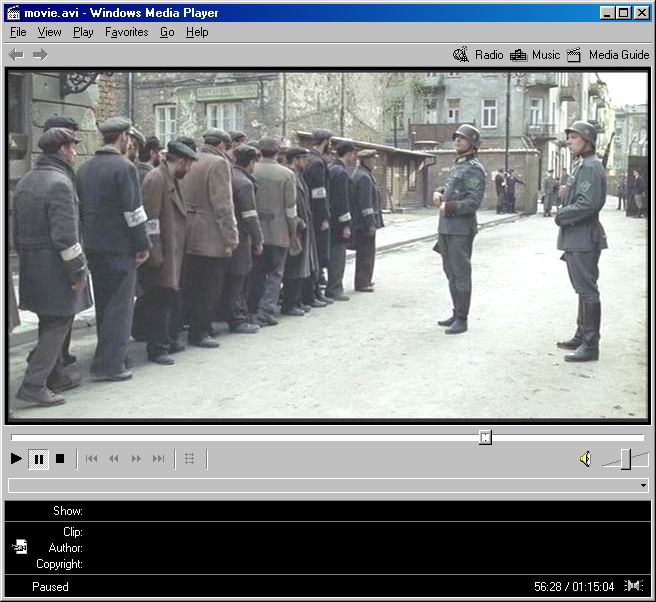Expand the dropdown list below the playback controls
Image resolution: width=656 pixels, height=602 pixels.
(x=643, y=485)
